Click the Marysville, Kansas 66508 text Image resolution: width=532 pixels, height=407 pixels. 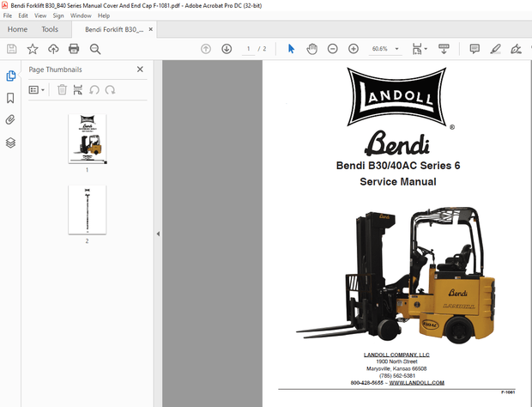tap(396, 368)
